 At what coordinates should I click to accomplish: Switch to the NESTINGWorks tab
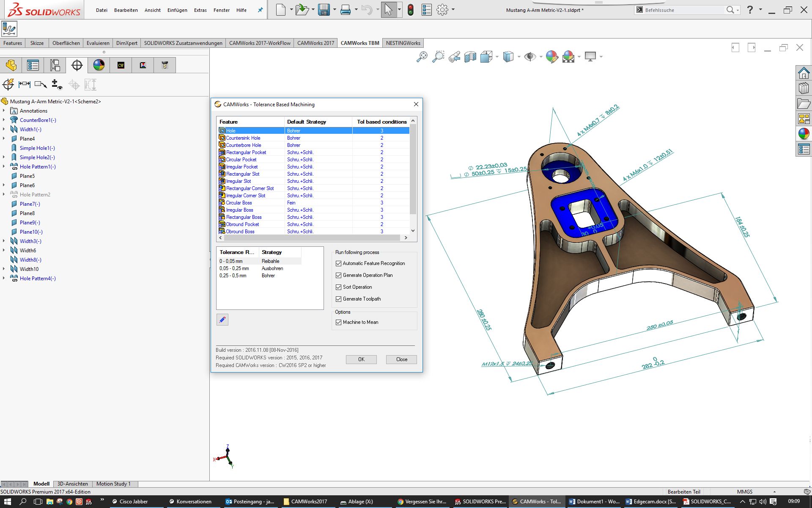403,43
